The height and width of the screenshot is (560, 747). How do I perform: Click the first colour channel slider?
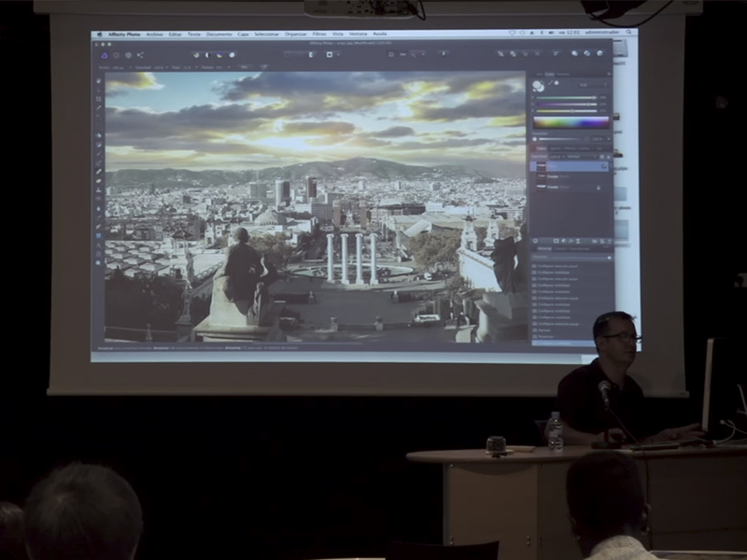point(567,98)
